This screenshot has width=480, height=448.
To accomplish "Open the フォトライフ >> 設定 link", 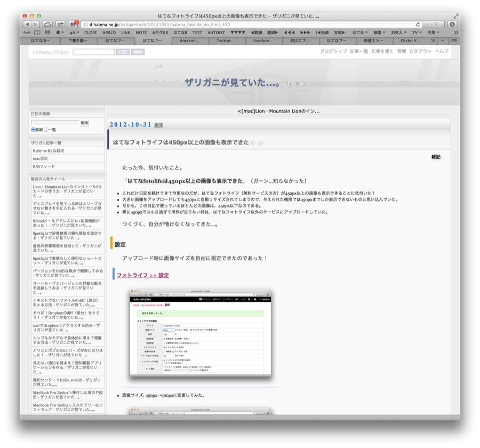I will click(142, 275).
